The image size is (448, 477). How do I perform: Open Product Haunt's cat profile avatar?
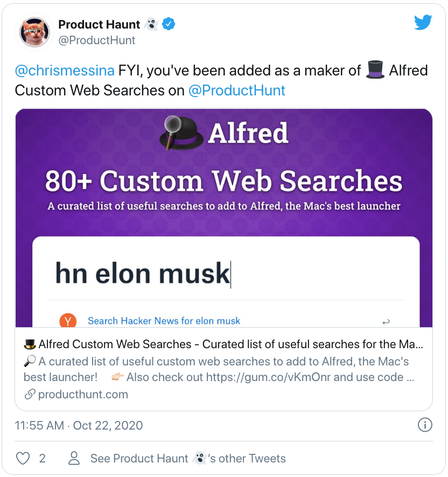(x=36, y=32)
